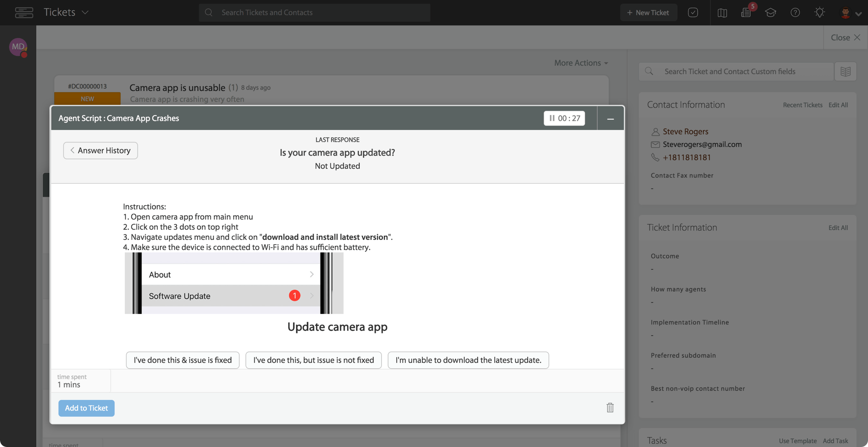868x447 pixels.
Task: Click email Steverogers@gmail.com
Action: point(702,144)
